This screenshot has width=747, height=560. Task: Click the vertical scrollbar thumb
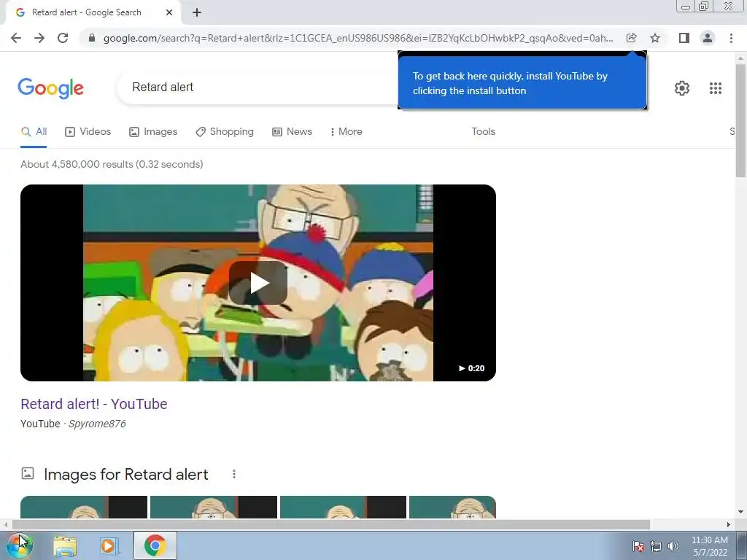tap(741, 121)
